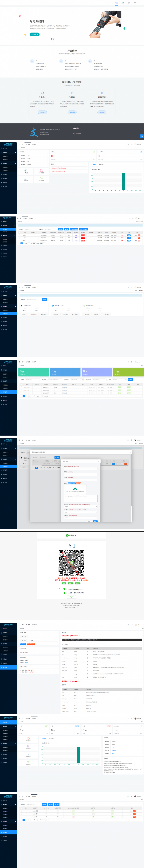Viewport: 144px width, 868px height.
Task: Click the cloud upload icon in the edit dialog
Action: coord(75,489)
